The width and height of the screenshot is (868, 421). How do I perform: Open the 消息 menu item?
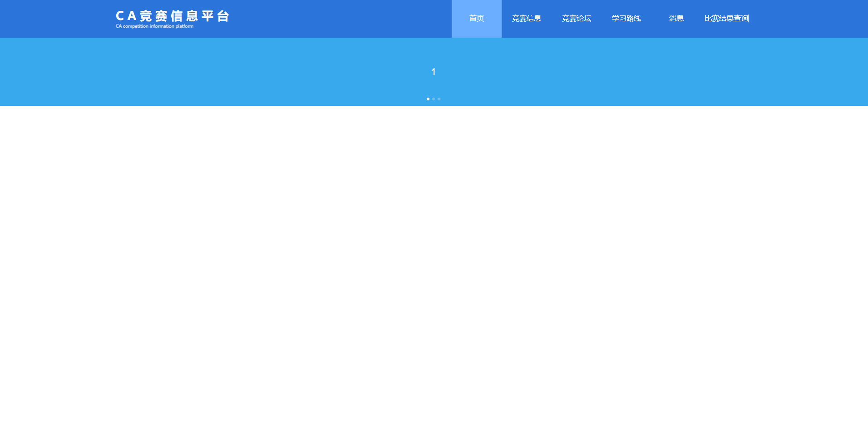(676, 19)
